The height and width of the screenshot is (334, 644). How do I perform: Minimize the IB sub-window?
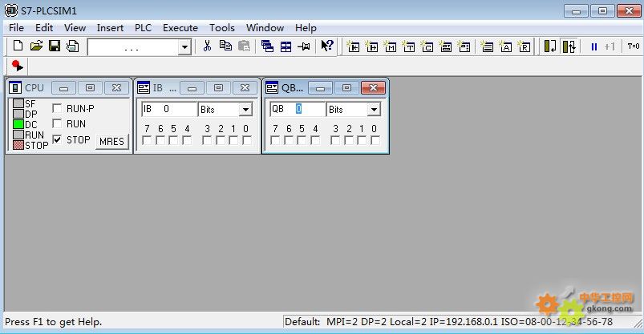tap(192, 88)
